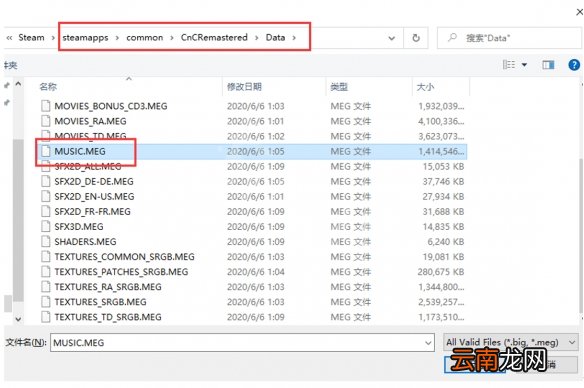The width and height of the screenshot is (584, 388).
Task: Click file icon of SFX2D_FR-FR.MEG
Action: coord(45,212)
